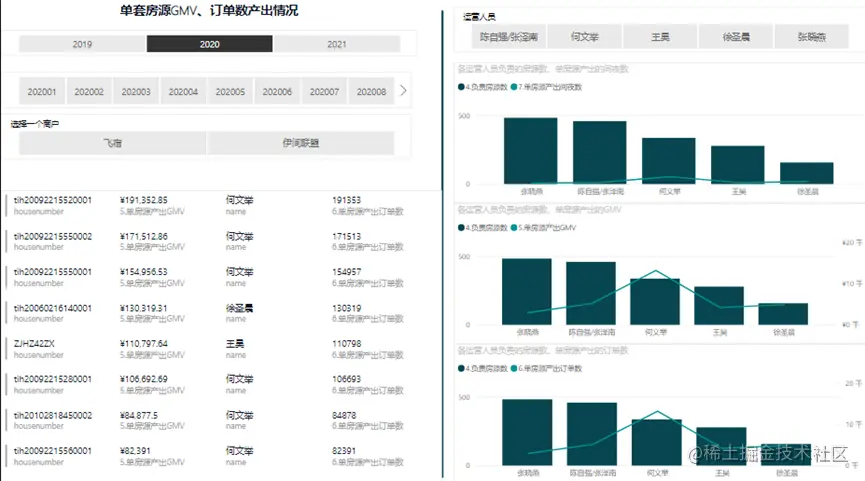The height and width of the screenshot is (481, 865).
Task: Select 张晓燕 bar in the 订单数 chart
Action: pos(527,432)
